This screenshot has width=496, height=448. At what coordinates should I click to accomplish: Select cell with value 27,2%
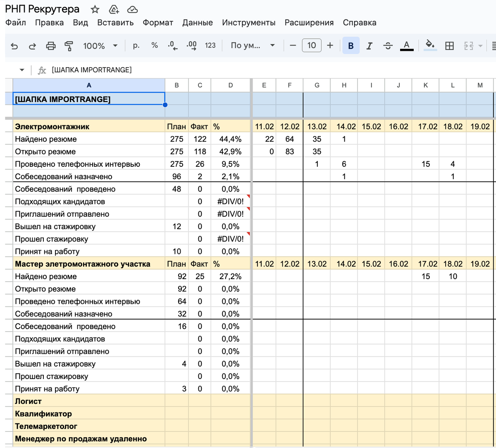click(231, 277)
